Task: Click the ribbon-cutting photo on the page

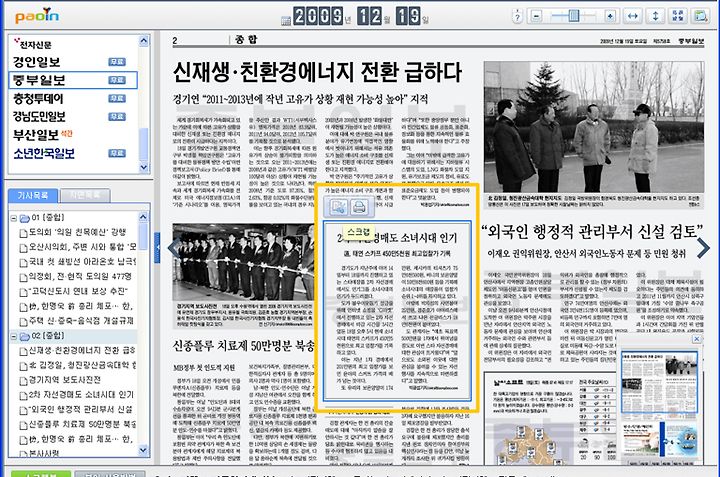Action: pos(243,262)
